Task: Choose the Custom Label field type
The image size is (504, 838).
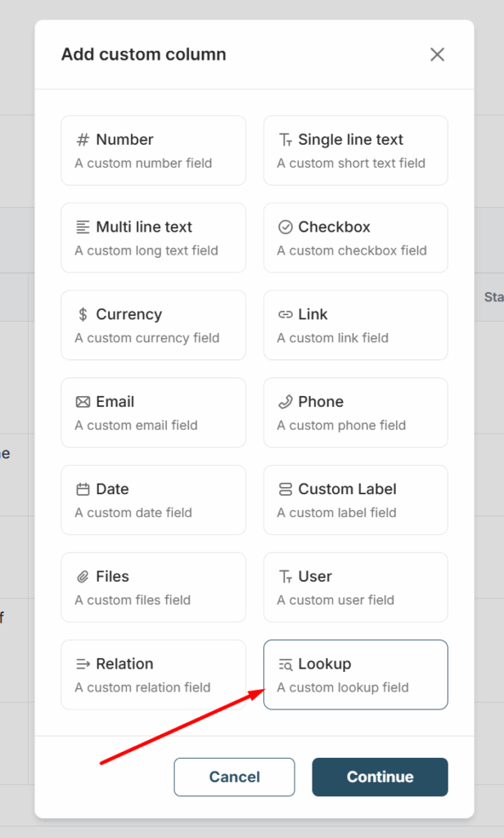Action: pos(355,499)
